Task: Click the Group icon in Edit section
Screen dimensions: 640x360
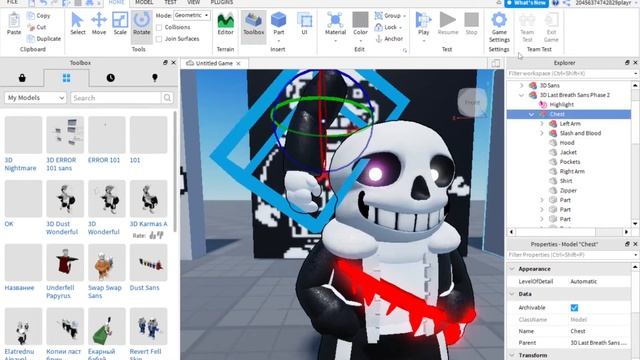Action: [378, 16]
